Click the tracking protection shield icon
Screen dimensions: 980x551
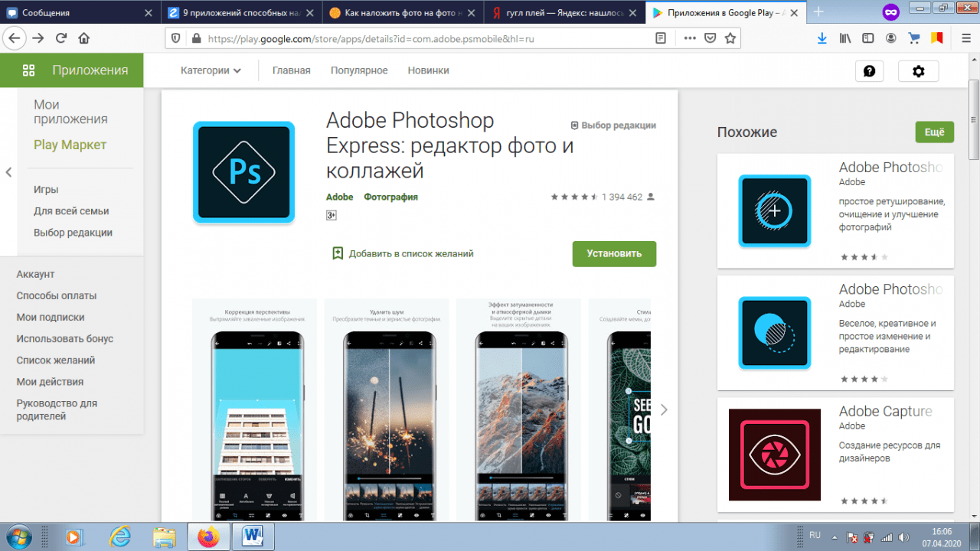pos(176,38)
